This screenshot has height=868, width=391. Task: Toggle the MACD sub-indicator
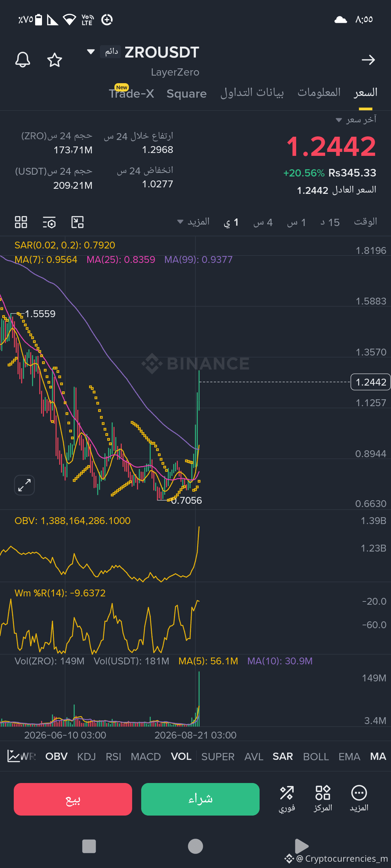146,756
